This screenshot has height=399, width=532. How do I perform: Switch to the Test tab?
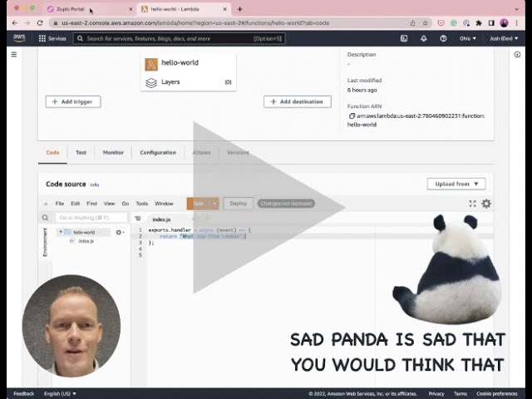(81, 152)
